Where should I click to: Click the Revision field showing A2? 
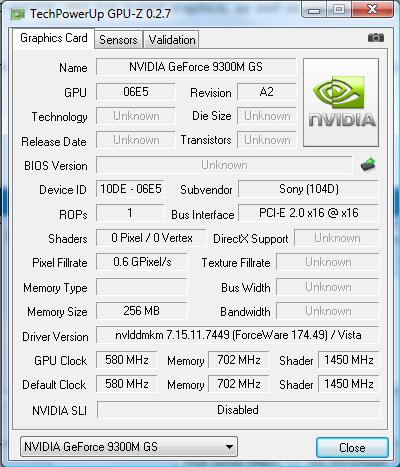pyautogui.click(x=267, y=92)
